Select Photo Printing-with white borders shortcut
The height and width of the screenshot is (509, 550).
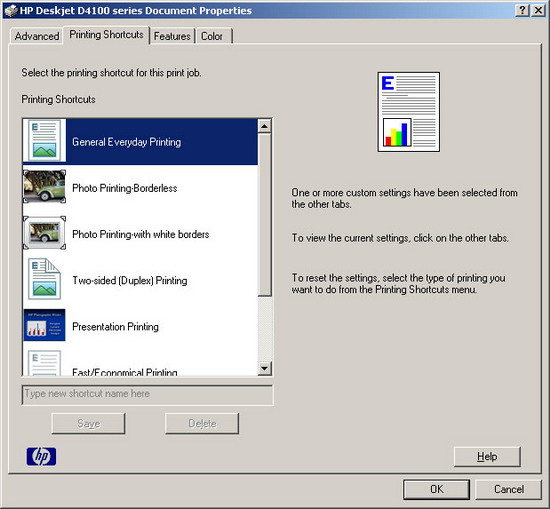pyautogui.click(x=140, y=234)
